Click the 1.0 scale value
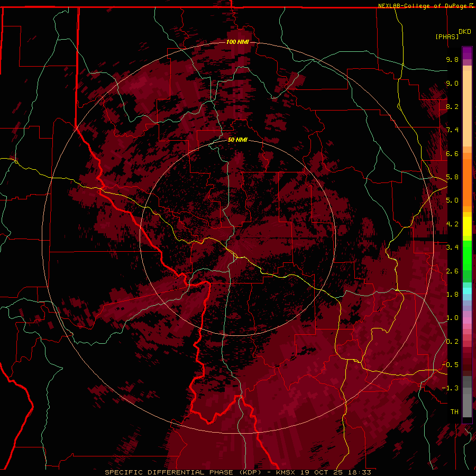 click(x=452, y=318)
